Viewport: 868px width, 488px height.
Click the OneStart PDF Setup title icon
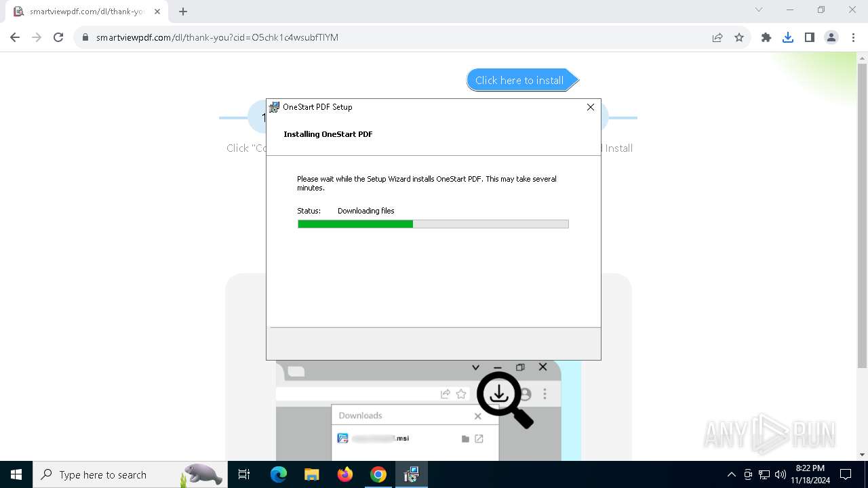click(x=275, y=107)
